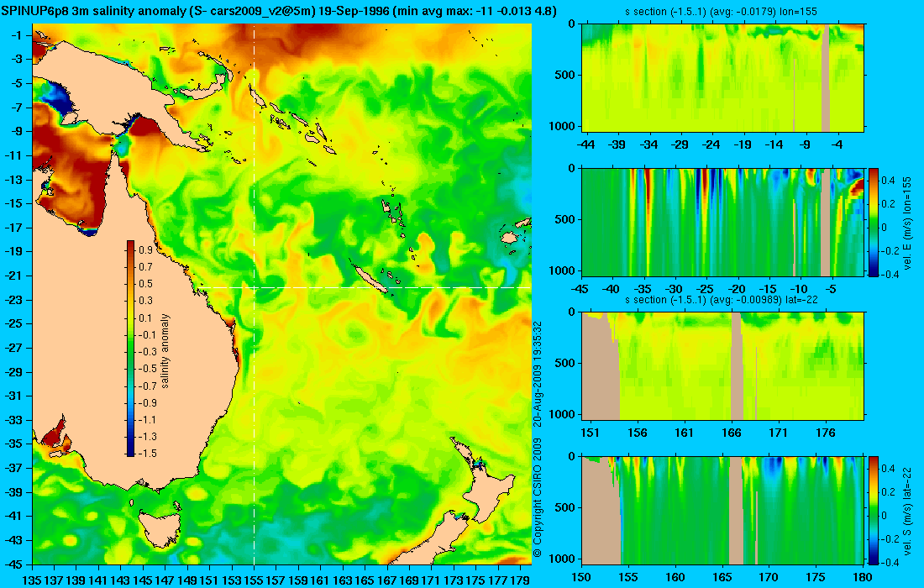Click the 176 tick under lat=-22 salinity section
This screenshot has height=588, width=924.
click(826, 433)
